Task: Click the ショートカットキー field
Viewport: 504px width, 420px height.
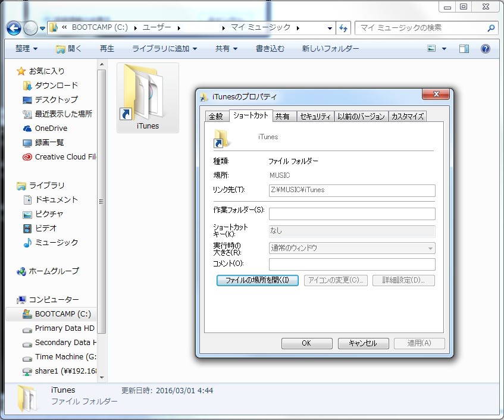Action: (352, 231)
